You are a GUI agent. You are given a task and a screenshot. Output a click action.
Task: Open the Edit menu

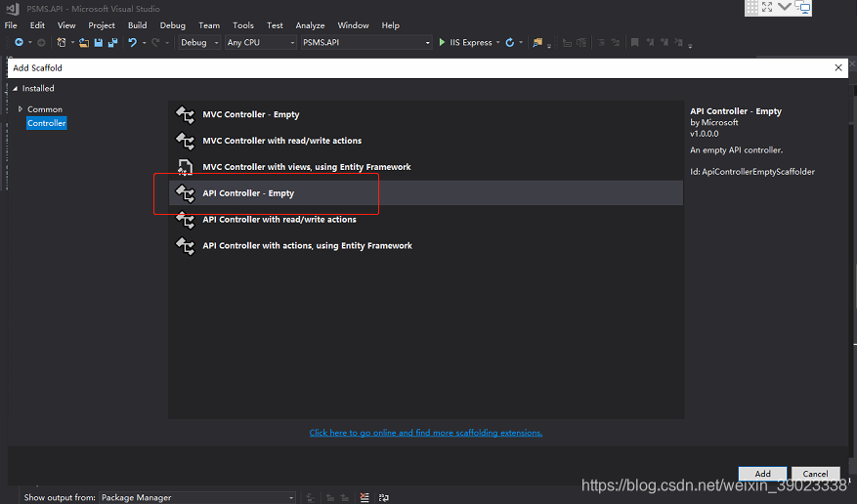(x=37, y=25)
